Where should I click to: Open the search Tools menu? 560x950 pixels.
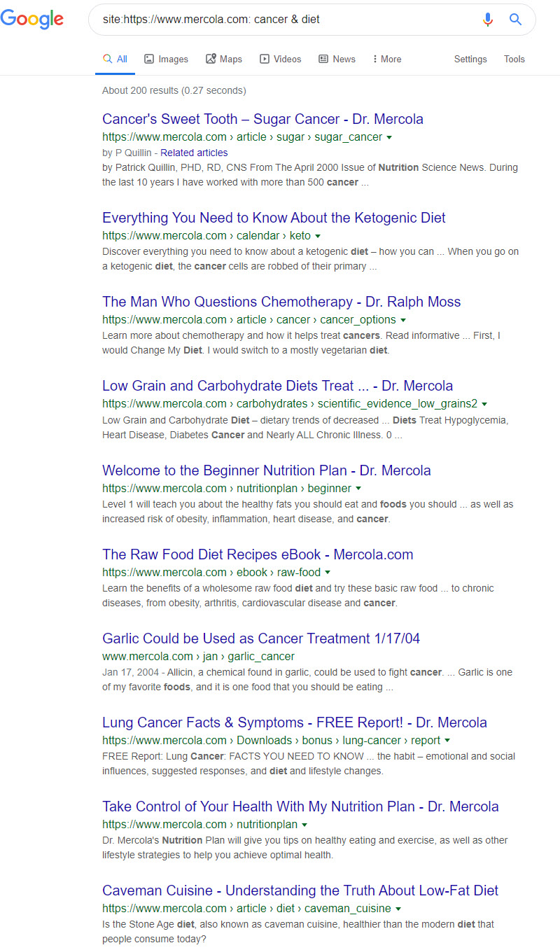coord(514,59)
